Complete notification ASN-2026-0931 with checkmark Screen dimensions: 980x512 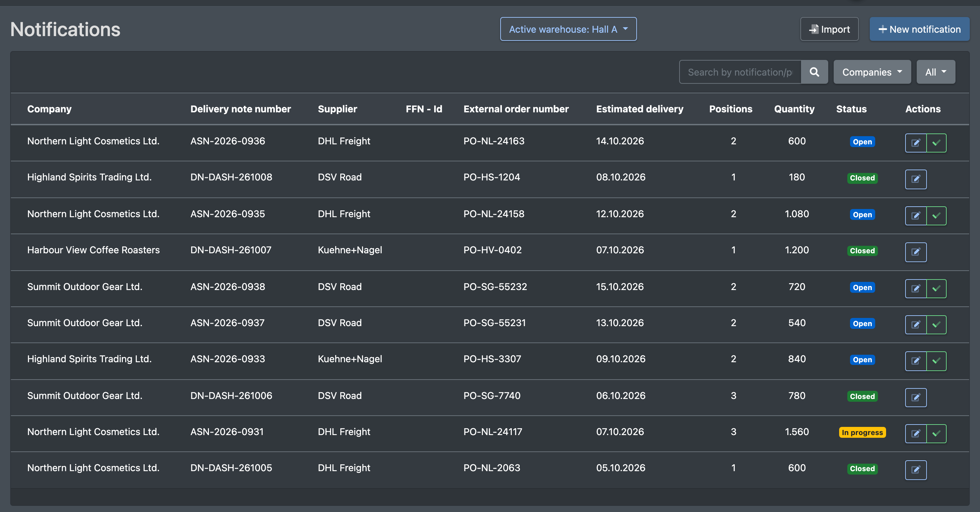(x=936, y=434)
